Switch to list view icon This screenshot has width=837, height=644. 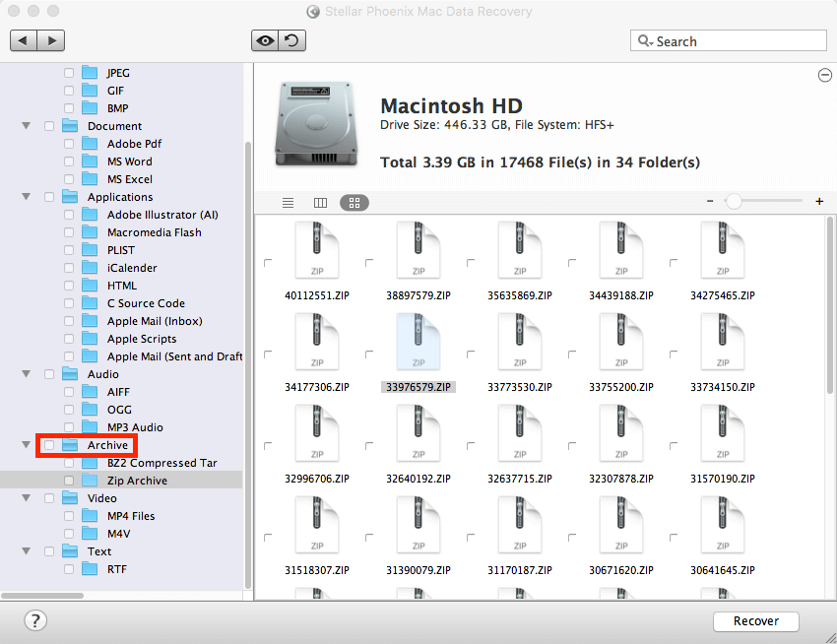(x=289, y=203)
